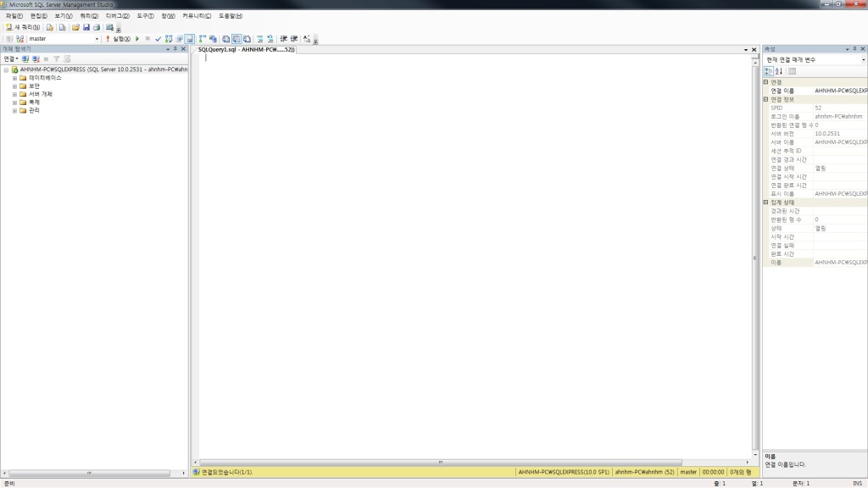Click the Comment out selected lines icon
Image resolution: width=868 pixels, height=488 pixels.
pos(259,39)
